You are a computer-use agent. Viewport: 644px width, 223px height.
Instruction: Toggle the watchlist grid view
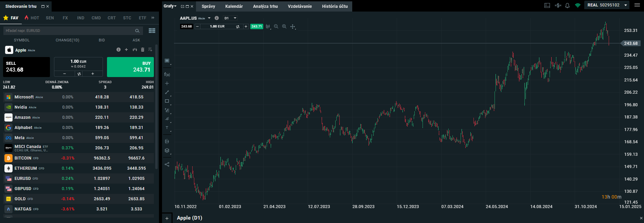point(152,31)
